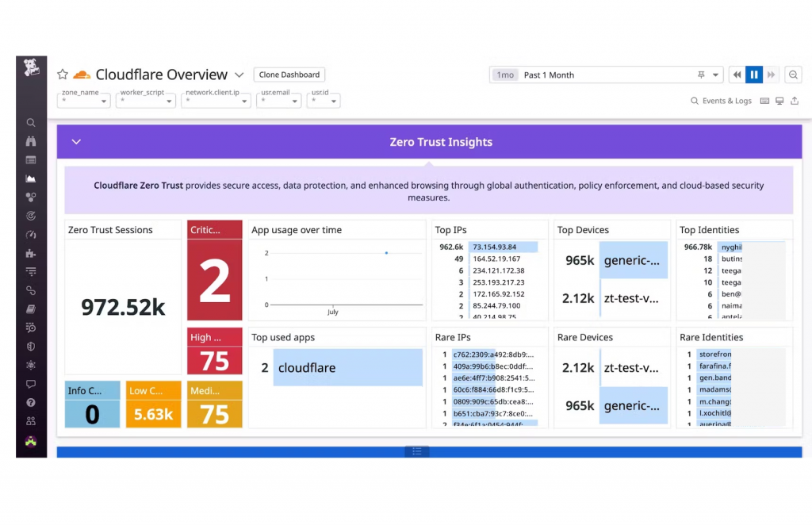Image resolution: width=812 pixels, height=525 pixels.
Task: Open the chain-link icon in sidebar
Action: tap(31, 290)
